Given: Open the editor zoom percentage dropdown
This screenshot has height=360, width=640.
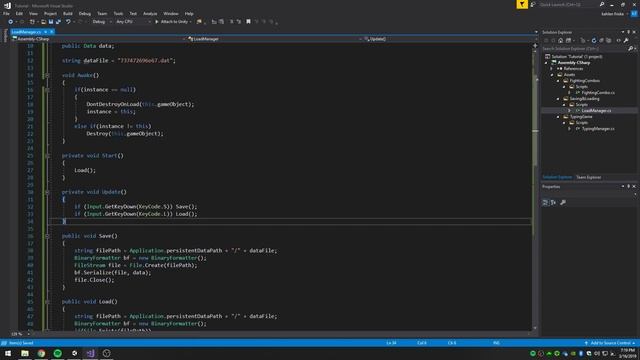Looking at the screenshot, I should [20, 334].
